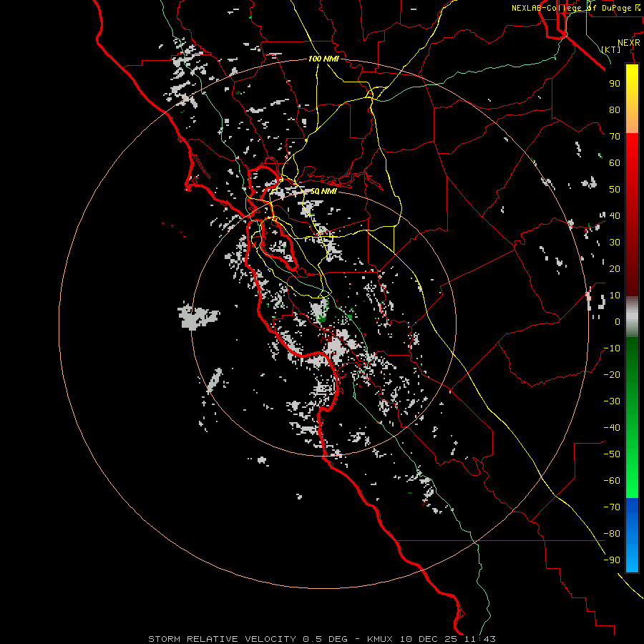Select the legend value "70" on velocity scale
The width and height of the screenshot is (644, 644).
615,137
